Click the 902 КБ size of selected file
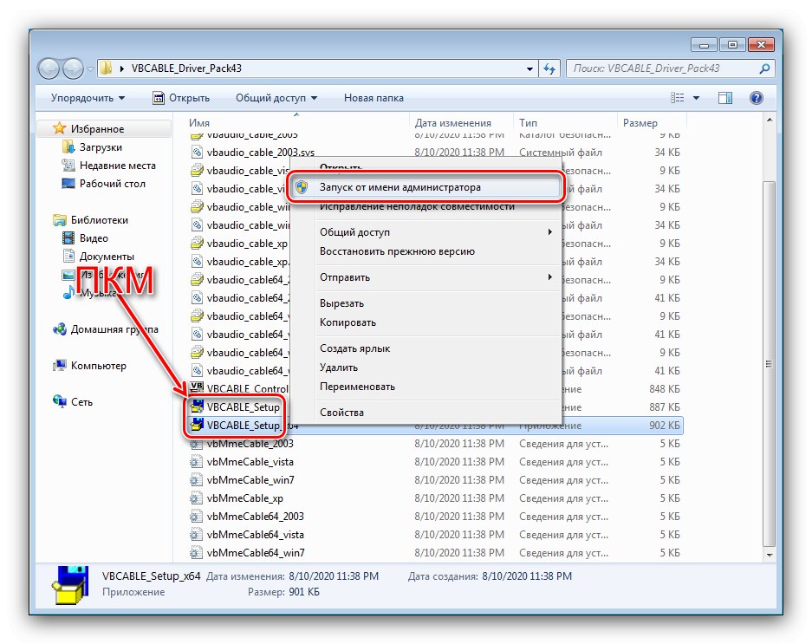Viewport: 812px width, 644px height. pos(665,426)
